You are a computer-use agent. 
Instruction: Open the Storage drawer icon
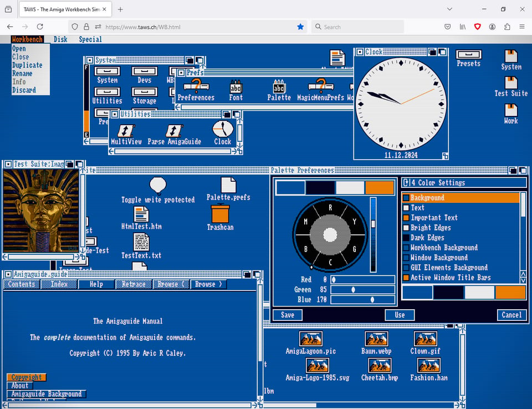[x=145, y=96]
